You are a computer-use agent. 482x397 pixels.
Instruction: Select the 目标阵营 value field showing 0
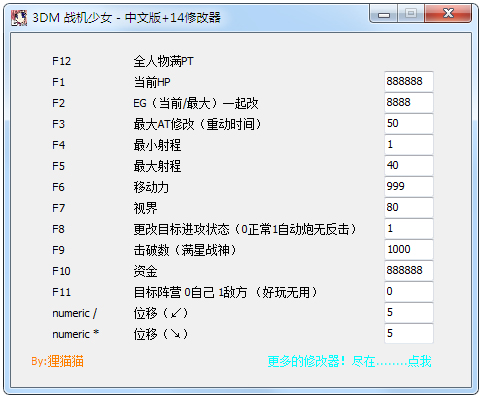click(x=409, y=291)
